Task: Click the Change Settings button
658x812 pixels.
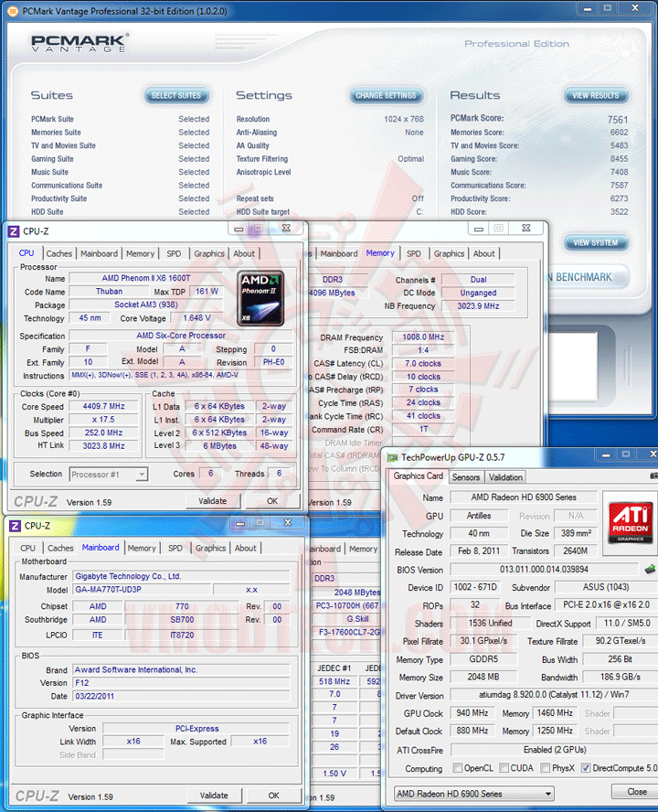Action: pos(387,95)
